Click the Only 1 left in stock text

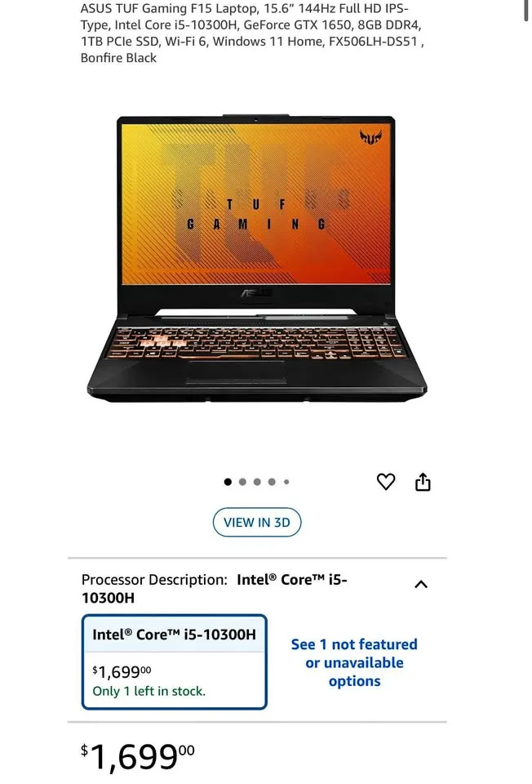[149, 691]
